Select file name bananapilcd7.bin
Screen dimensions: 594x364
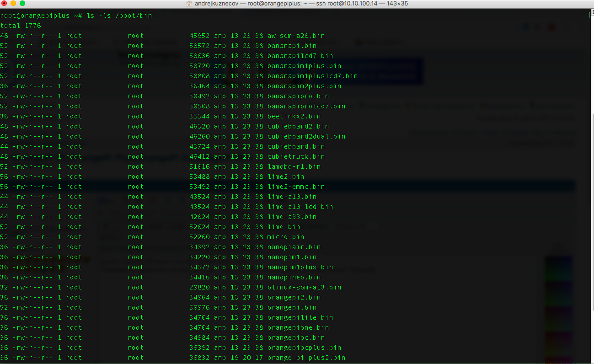click(x=300, y=56)
